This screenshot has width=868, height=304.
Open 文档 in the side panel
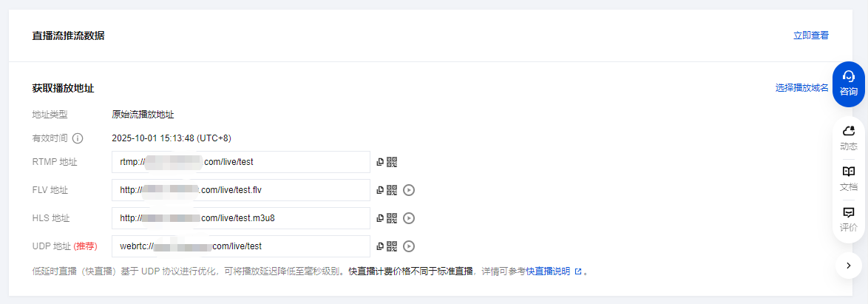[x=849, y=179]
